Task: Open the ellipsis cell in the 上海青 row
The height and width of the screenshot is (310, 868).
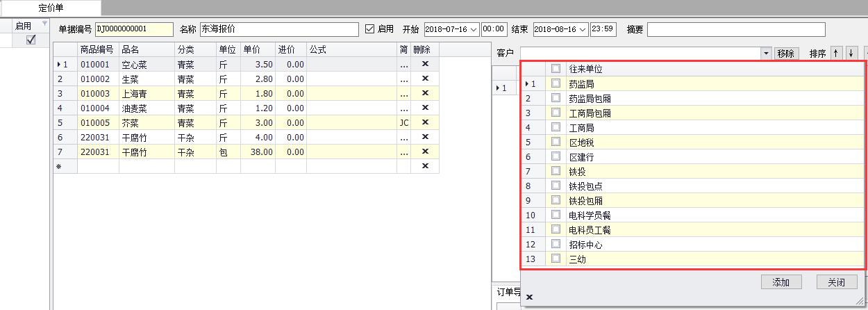Action: point(403,93)
